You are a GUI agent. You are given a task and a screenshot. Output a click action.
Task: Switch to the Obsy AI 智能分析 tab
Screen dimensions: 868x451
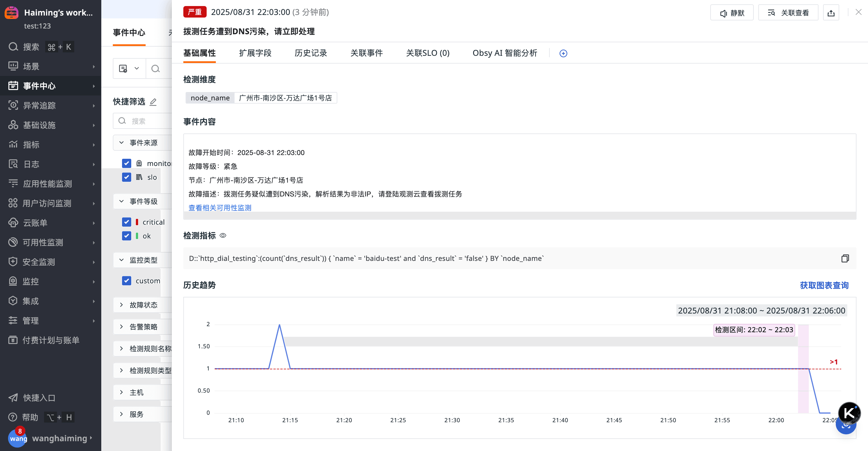[x=505, y=53]
